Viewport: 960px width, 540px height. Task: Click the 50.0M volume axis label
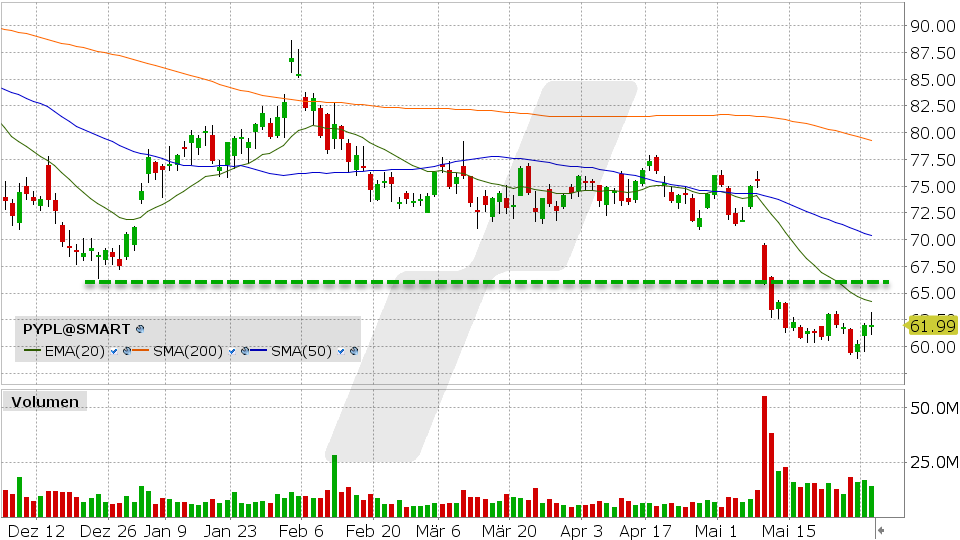tap(934, 408)
